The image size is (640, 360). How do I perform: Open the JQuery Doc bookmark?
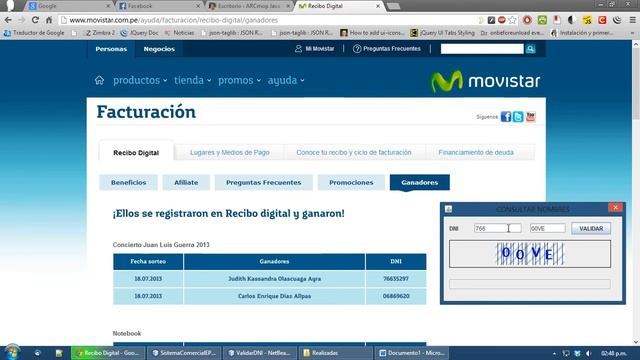[139, 33]
